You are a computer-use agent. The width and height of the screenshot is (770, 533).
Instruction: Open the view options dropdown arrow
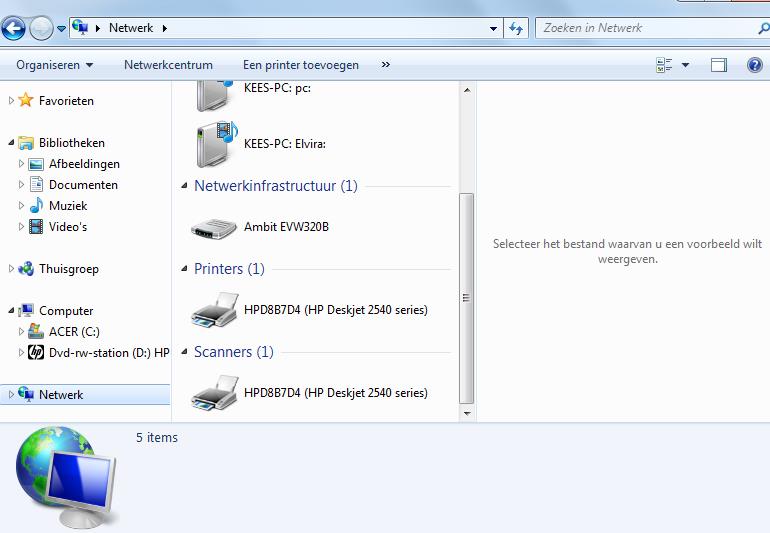point(686,65)
